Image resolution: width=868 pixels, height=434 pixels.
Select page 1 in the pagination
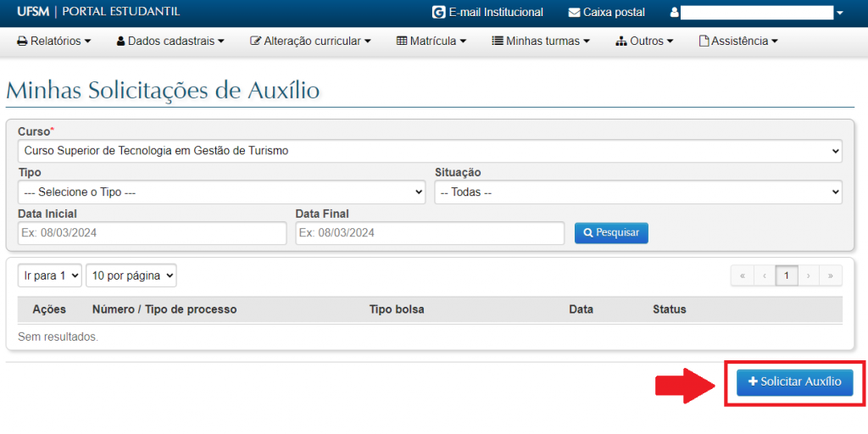[787, 275]
